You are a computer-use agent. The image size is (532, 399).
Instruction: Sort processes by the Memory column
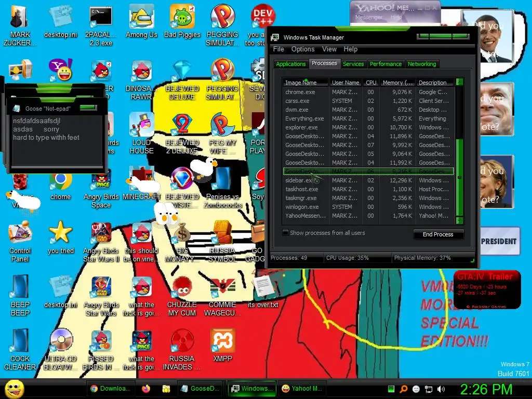397,83
